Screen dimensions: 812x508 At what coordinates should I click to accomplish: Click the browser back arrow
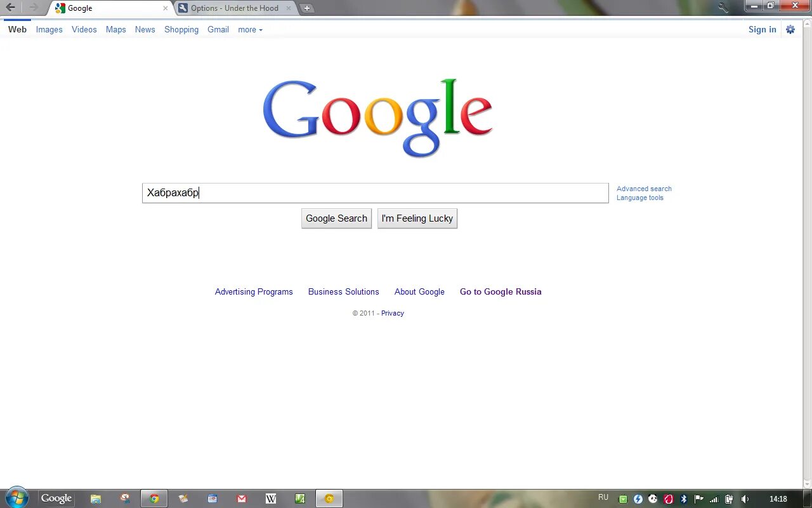(x=10, y=8)
